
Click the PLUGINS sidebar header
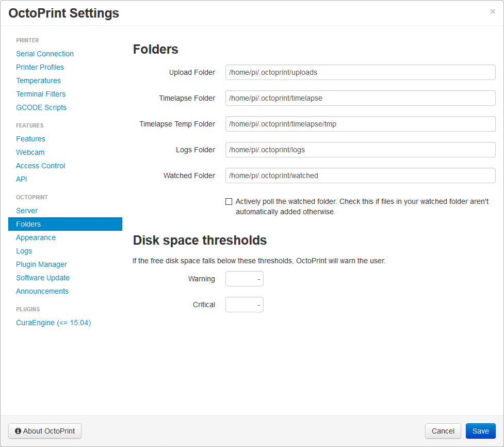point(28,309)
